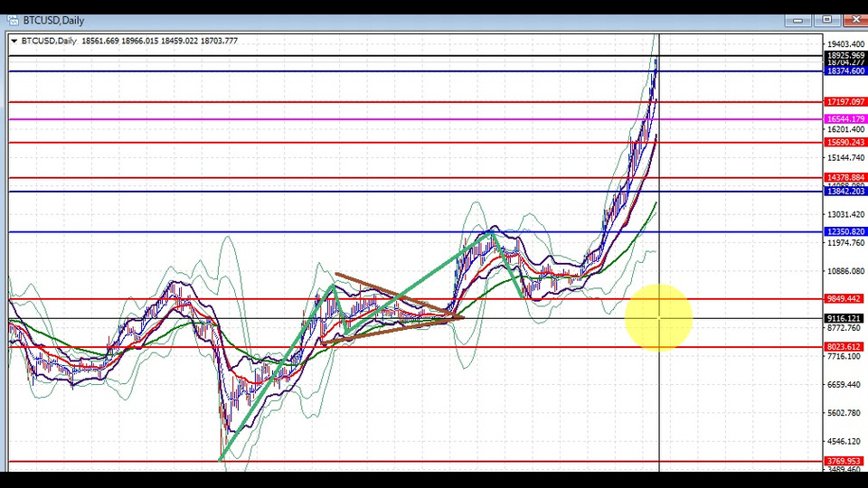
Task: Select the green zigzag line's peak near 12350.820
Action: click(x=490, y=234)
